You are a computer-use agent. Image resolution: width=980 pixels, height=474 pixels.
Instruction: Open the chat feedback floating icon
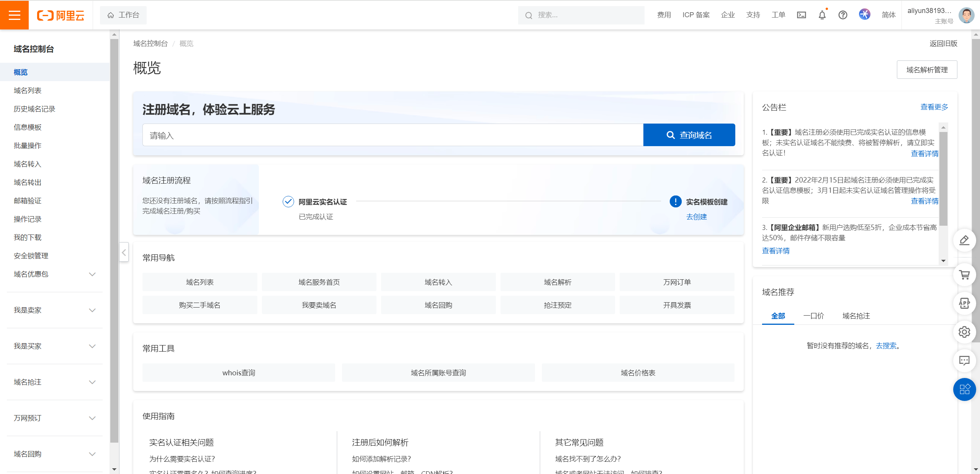coord(964,361)
